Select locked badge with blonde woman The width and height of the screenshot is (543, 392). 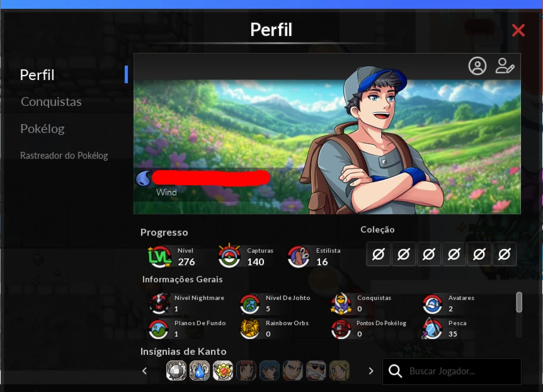340,371
